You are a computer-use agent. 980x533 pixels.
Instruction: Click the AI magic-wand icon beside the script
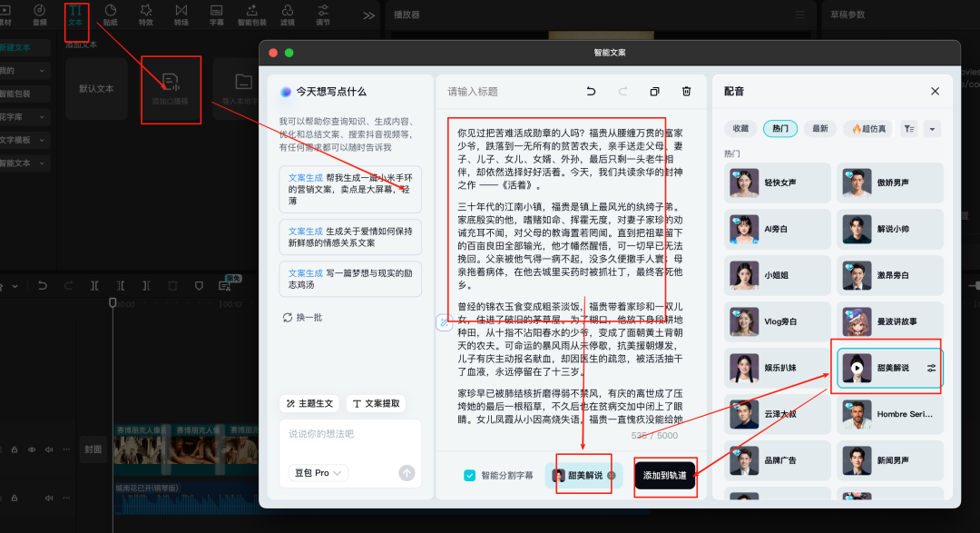coord(443,321)
